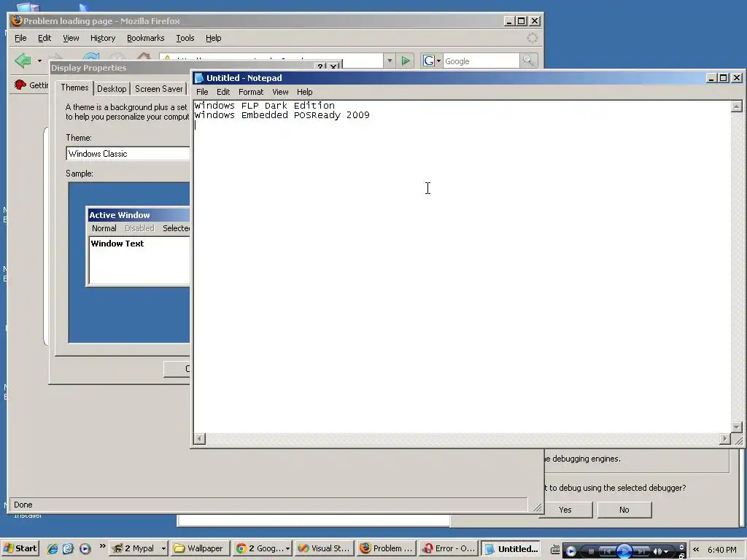The image size is (747, 560).
Task: Click the Firefox green Back arrow
Action: point(23,61)
